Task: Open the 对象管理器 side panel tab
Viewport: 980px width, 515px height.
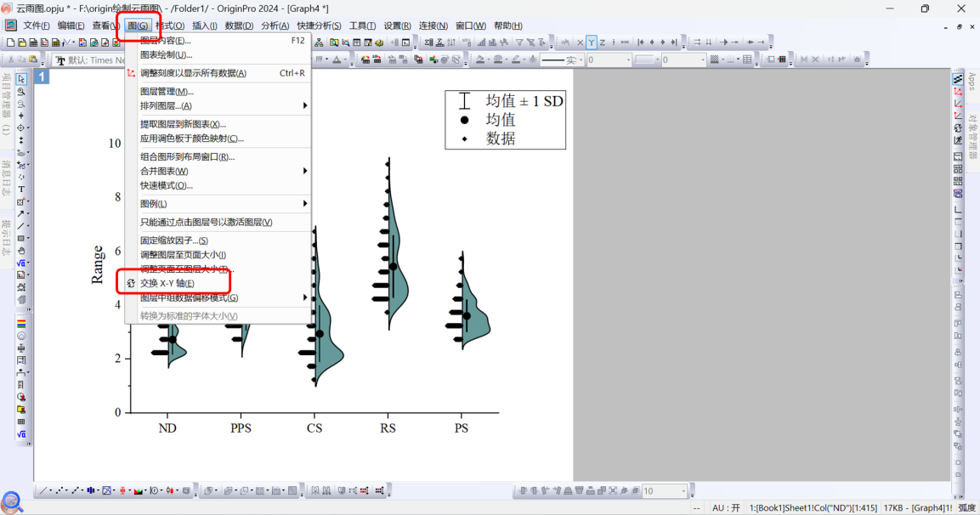Action: click(x=972, y=136)
